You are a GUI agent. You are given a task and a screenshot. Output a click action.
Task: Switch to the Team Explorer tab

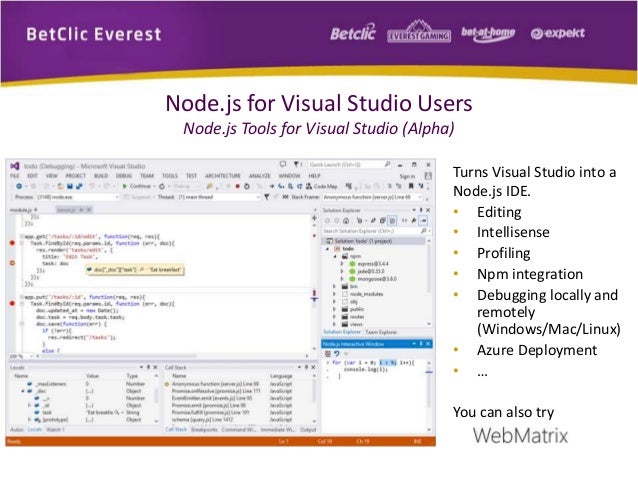tap(381, 332)
